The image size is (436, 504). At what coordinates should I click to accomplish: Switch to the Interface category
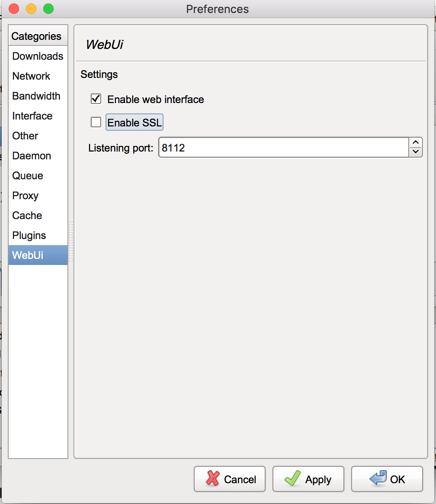pos(32,116)
